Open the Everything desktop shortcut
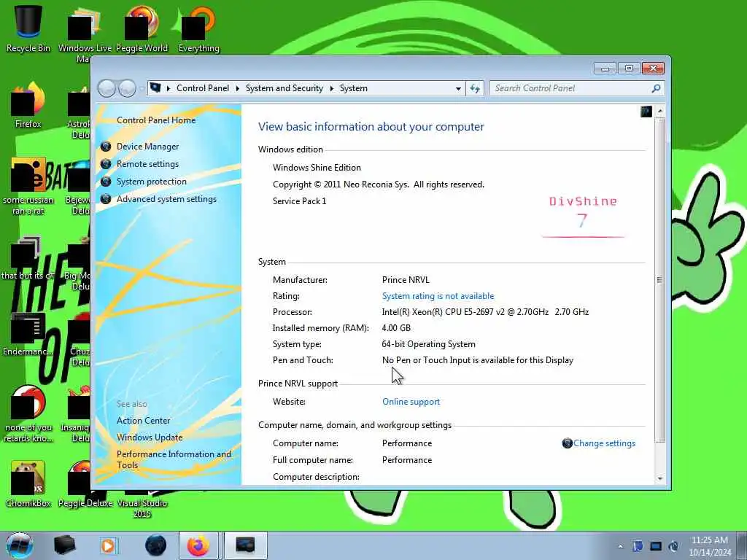This screenshot has height=560, width=747. pyautogui.click(x=198, y=29)
